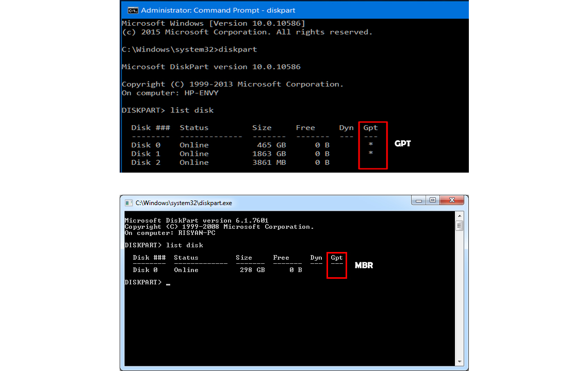Click the '3861 MB' size value
The image size is (588, 371).
269,162
